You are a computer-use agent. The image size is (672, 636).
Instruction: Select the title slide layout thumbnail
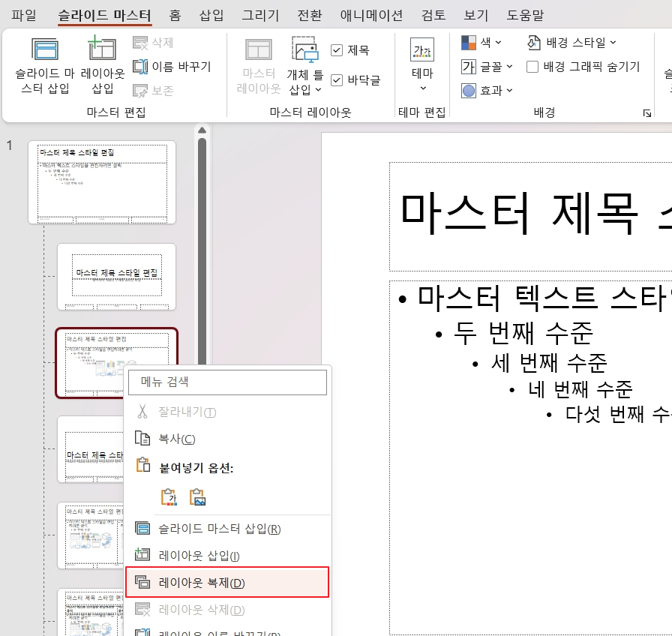(116, 277)
